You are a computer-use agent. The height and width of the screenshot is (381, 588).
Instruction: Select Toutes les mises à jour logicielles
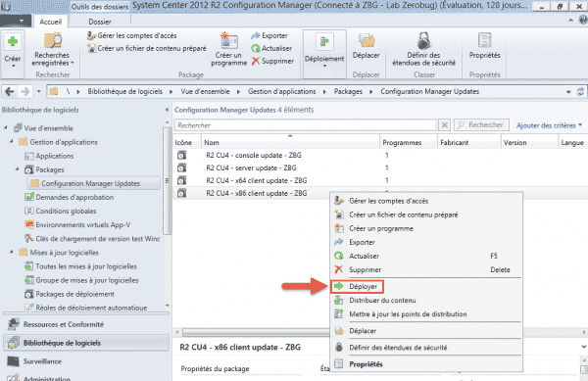pos(86,266)
